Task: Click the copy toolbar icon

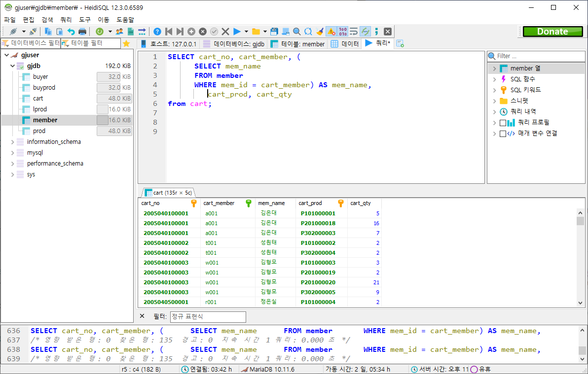Action: click(x=48, y=32)
